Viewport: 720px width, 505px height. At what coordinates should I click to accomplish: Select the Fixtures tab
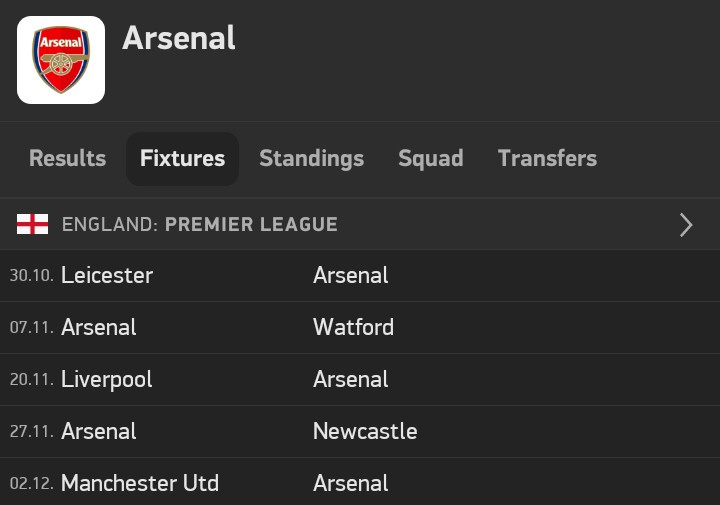point(182,158)
